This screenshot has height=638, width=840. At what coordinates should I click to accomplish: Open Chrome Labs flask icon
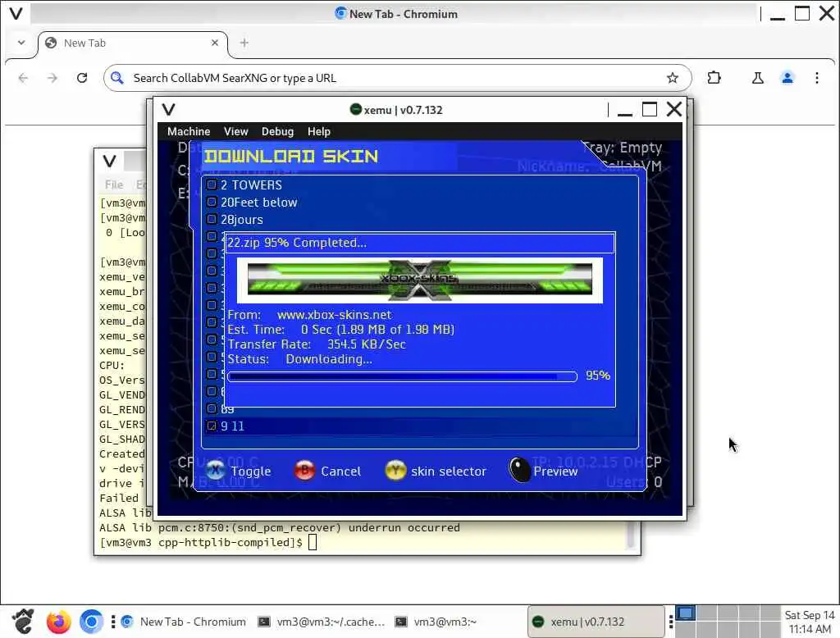[757, 78]
